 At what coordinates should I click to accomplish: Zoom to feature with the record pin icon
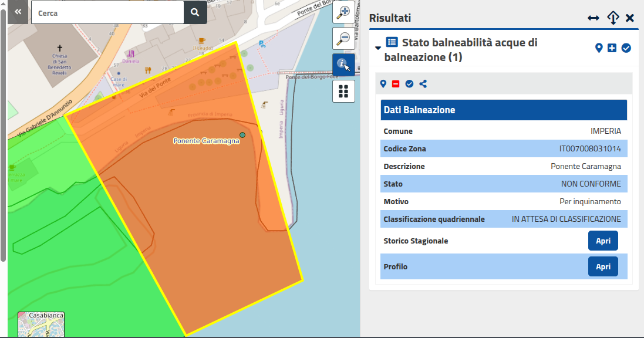pos(383,84)
